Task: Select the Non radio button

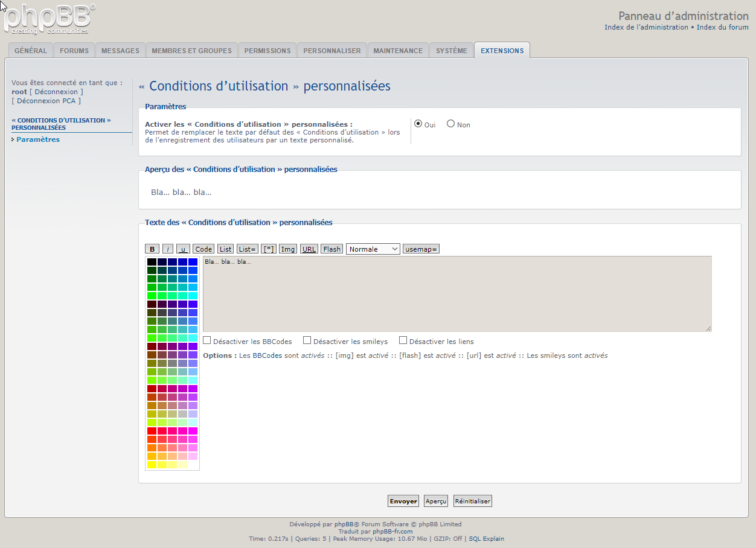Action: point(450,124)
